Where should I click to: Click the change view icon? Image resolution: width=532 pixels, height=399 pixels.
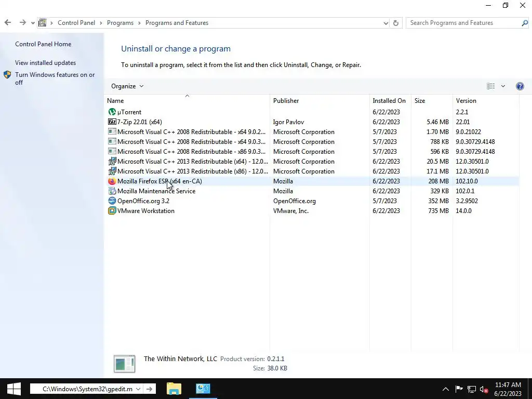[490, 86]
